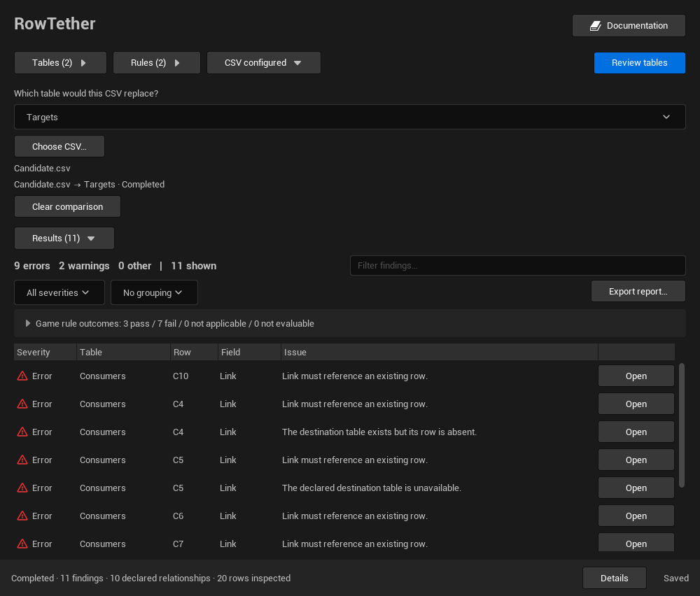Click 'Which table would this CSV replace?' label
This screenshot has height=596, width=700.
[86, 93]
